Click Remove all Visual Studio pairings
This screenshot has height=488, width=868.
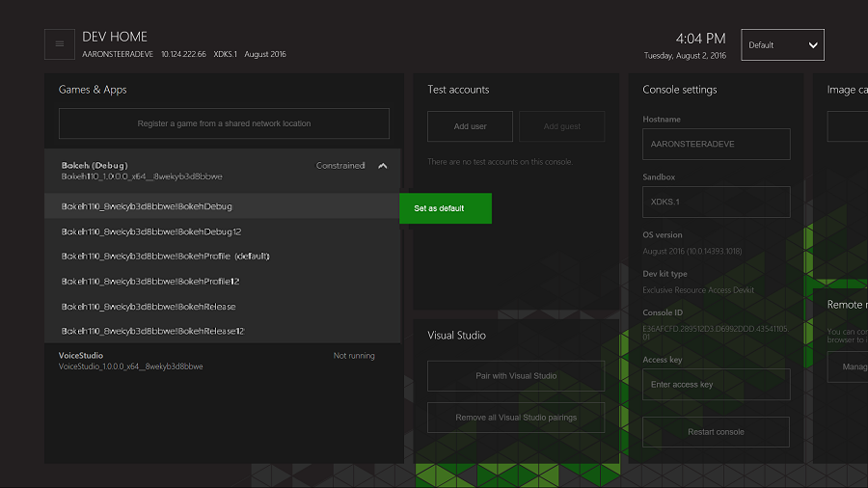[x=516, y=418]
